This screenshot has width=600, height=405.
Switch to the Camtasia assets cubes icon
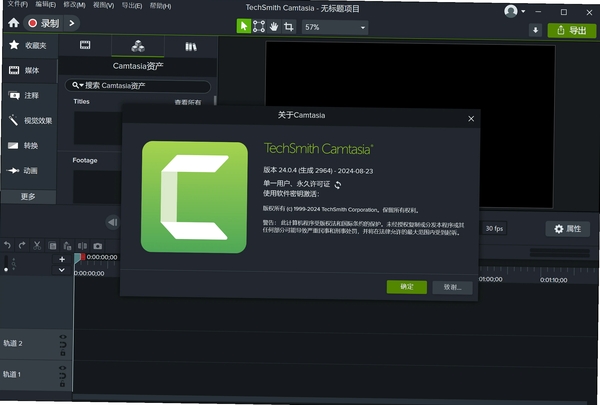(x=138, y=46)
